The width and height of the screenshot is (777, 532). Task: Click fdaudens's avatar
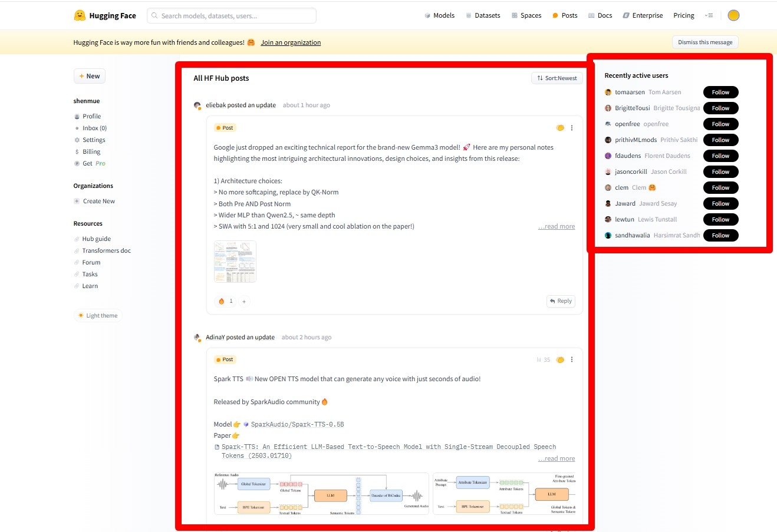tap(608, 156)
